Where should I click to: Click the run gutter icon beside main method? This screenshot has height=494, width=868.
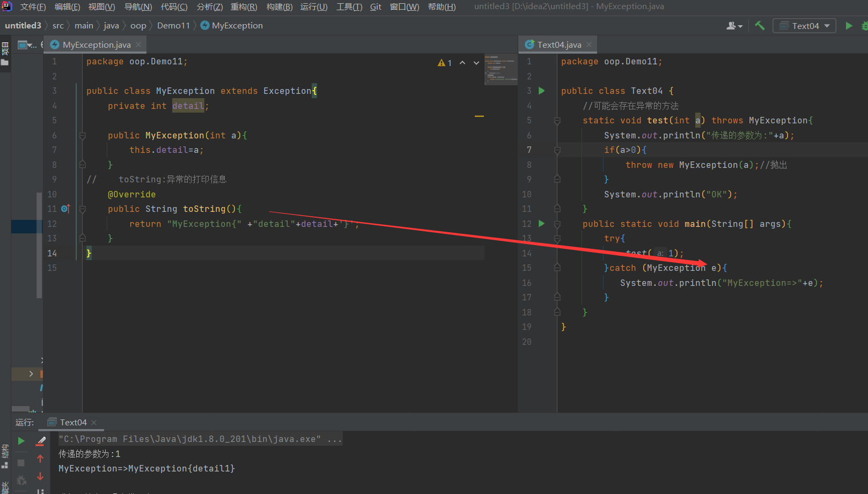[x=542, y=224]
